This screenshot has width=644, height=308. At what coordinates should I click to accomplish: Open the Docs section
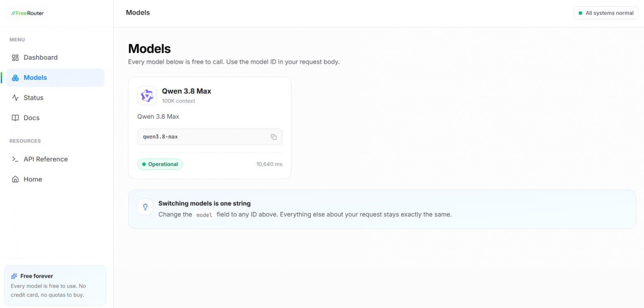[55, 118]
